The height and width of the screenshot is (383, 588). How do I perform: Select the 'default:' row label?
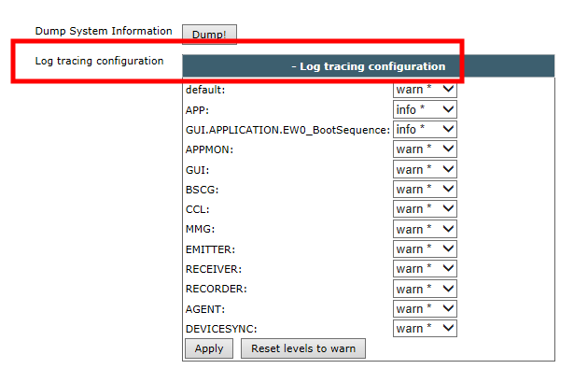(205, 90)
